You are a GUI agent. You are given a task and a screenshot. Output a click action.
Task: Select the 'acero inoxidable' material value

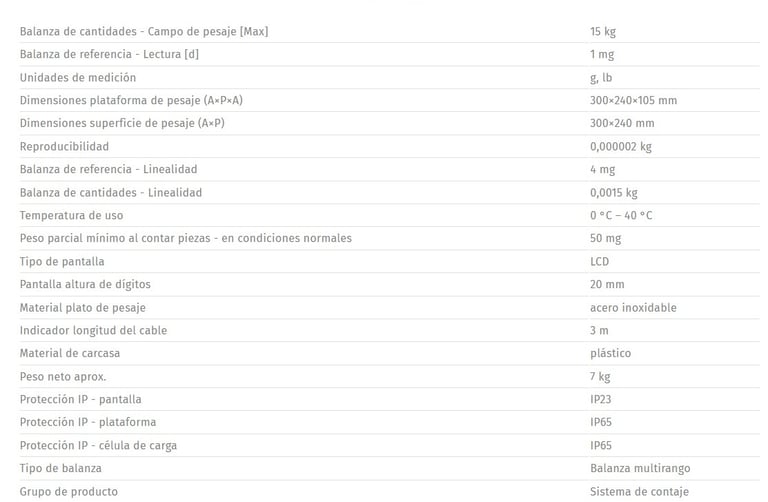pos(633,308)
